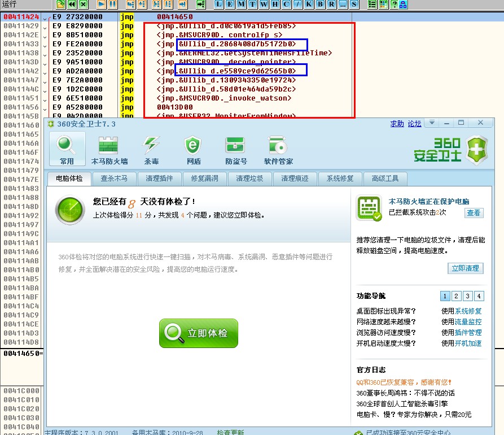This screenshot has width=504, height=435.
Task: Open Run trace with the ... button
Action: point(343,4)
